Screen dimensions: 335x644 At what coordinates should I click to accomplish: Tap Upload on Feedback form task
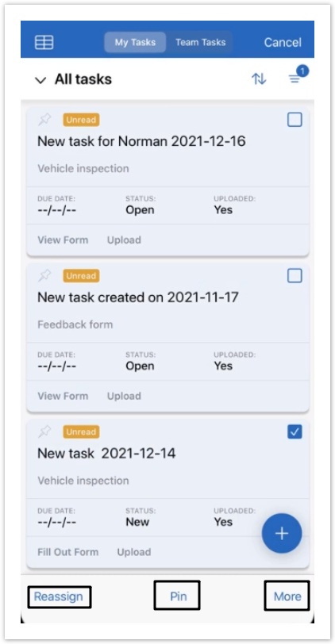[124, 396]
